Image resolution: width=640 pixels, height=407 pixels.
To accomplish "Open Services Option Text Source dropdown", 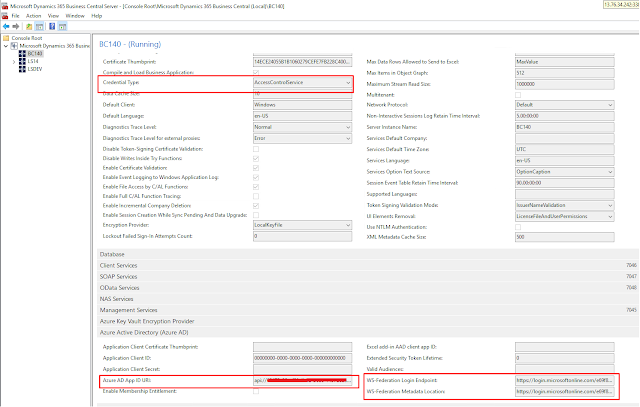I will pos(564,172).
